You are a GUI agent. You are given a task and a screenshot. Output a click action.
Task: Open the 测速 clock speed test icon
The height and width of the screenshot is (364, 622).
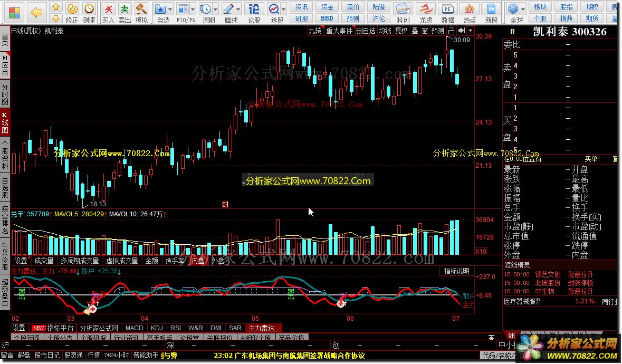pos(89,9)
